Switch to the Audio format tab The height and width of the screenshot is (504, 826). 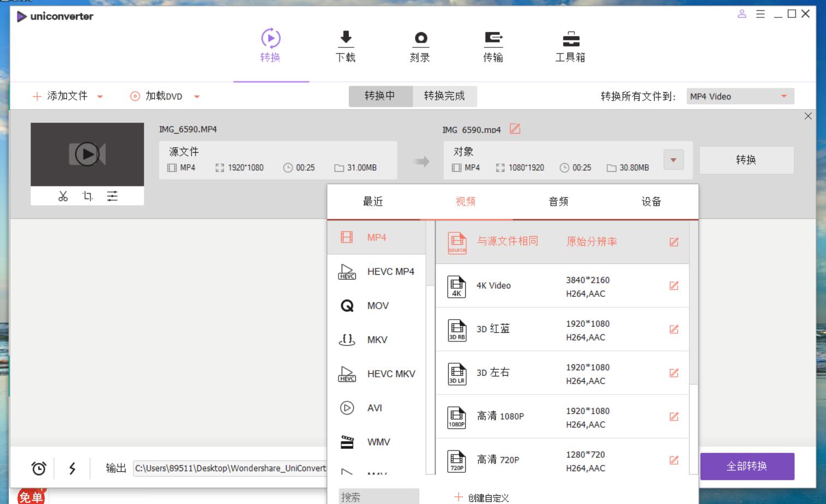(558, 202)
